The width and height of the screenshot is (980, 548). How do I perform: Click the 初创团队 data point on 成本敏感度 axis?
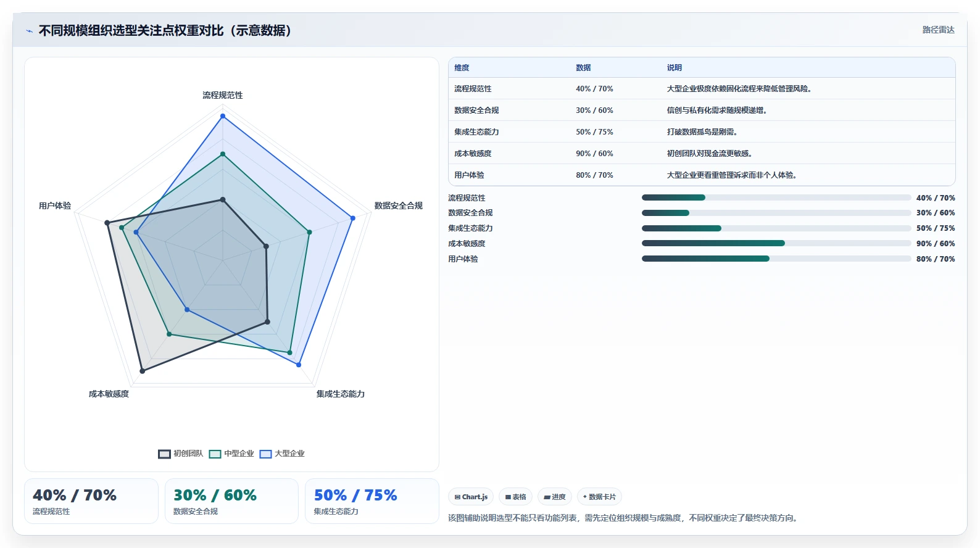pyautogui.click(x=143, y=371)
